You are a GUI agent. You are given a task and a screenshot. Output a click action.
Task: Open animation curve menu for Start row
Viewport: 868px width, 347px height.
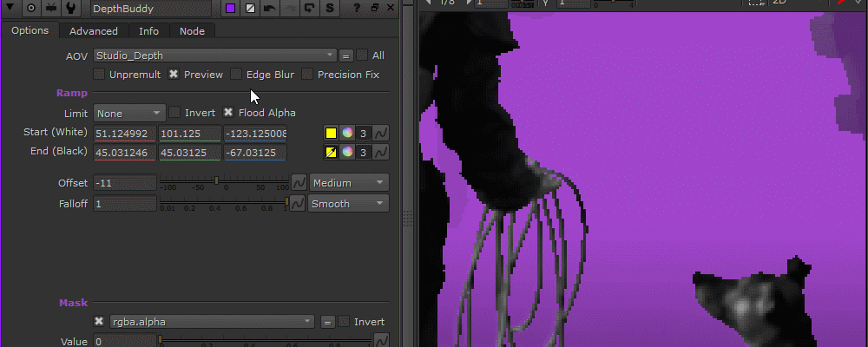380,134
